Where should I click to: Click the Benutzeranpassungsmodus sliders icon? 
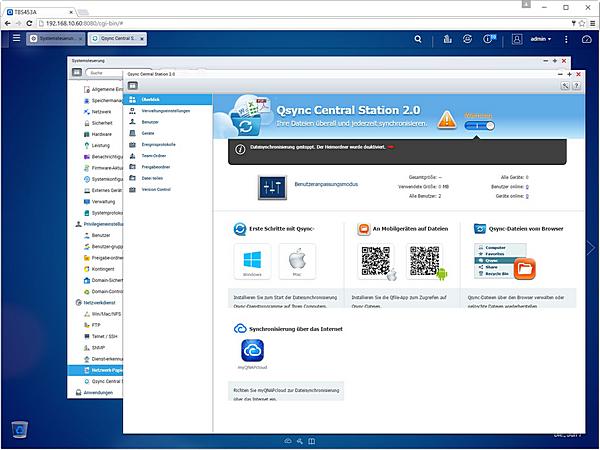(x=272, y=187)
